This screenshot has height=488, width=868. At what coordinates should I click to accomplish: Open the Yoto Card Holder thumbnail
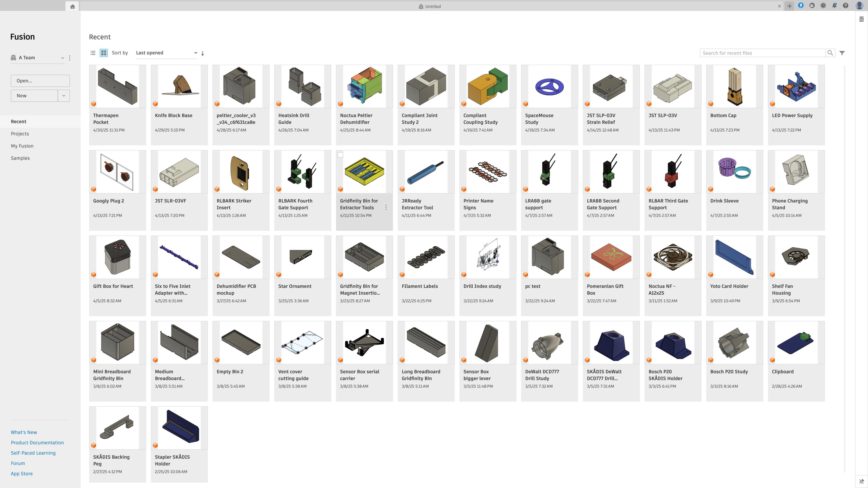pos(735,257)
